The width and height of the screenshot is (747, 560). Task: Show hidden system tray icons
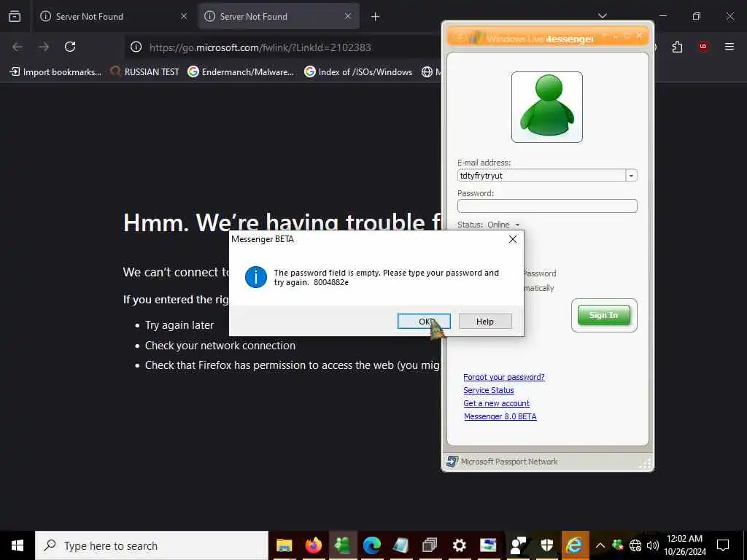[600, 545]
